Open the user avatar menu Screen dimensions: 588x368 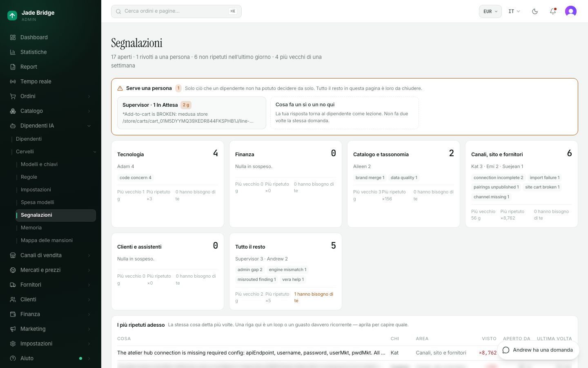571,11
